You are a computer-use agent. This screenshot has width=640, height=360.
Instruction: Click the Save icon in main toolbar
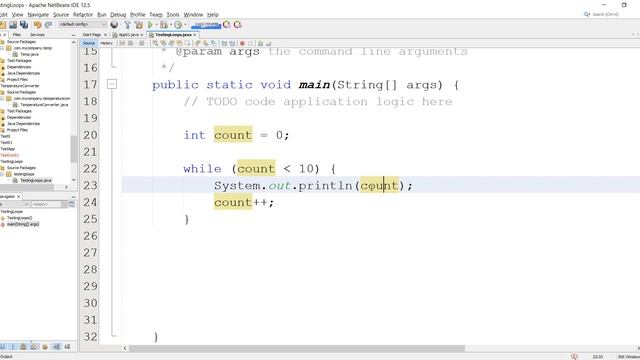(13, 25)
